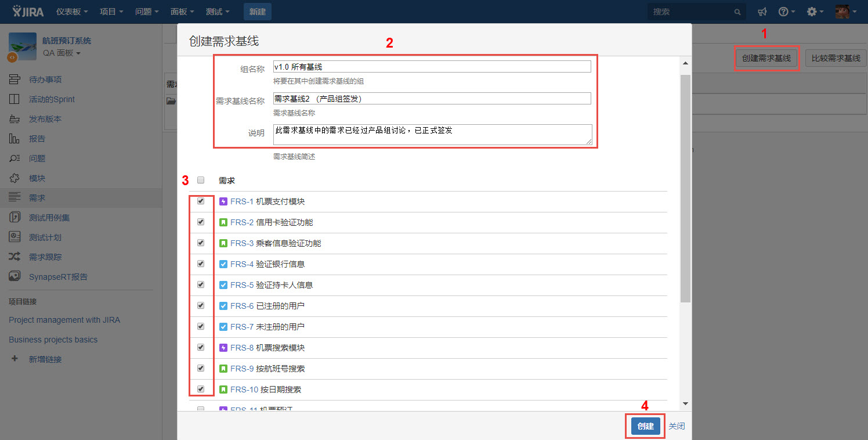This screenshot has width=868, height=440.
Task: Open 发布版本 releases page
Action: pyautogui.click(x=45, y=119)
